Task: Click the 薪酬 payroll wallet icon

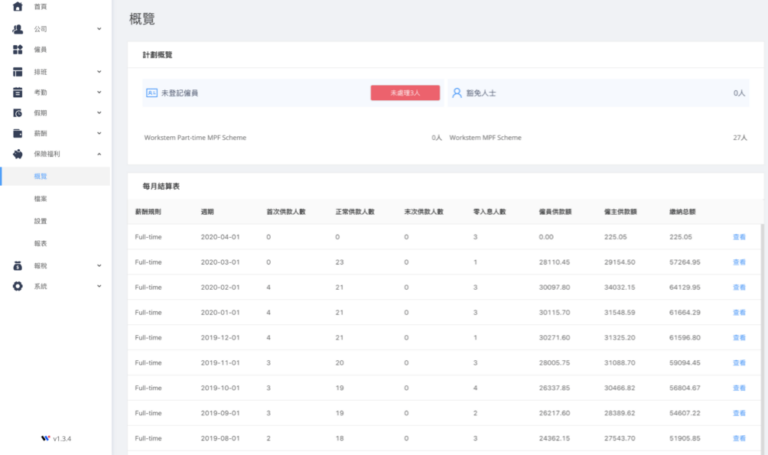Action: tap(17, 134)
